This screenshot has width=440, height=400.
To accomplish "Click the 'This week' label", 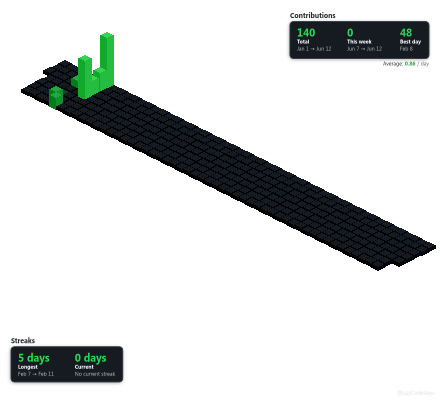I will (x=359, y=42).
